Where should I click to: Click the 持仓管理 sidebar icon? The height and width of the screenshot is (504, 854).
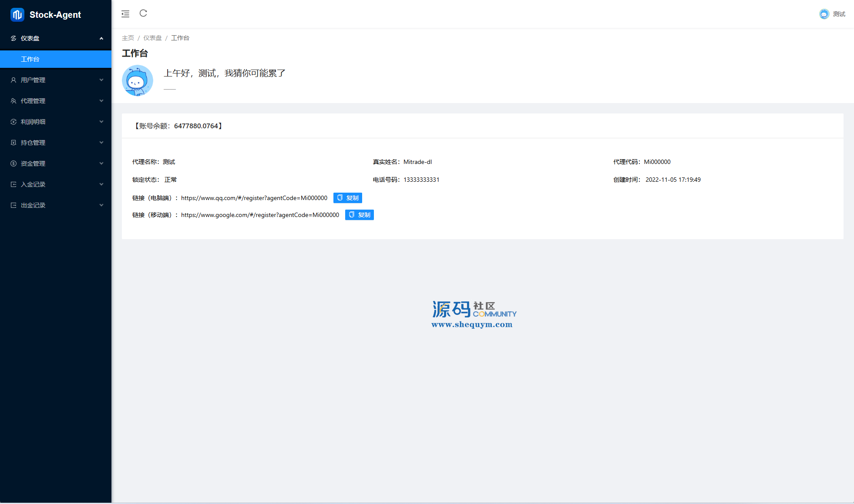[13, 143]
